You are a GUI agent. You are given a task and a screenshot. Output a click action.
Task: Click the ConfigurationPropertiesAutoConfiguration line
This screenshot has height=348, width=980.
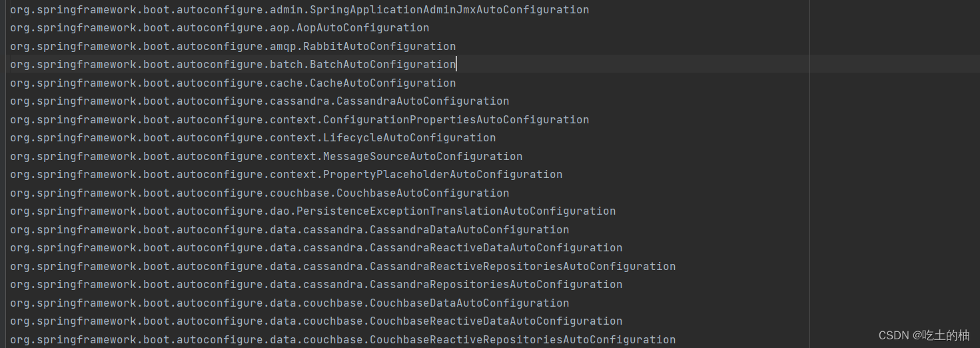pyautogui.click(x=300, y=120)
